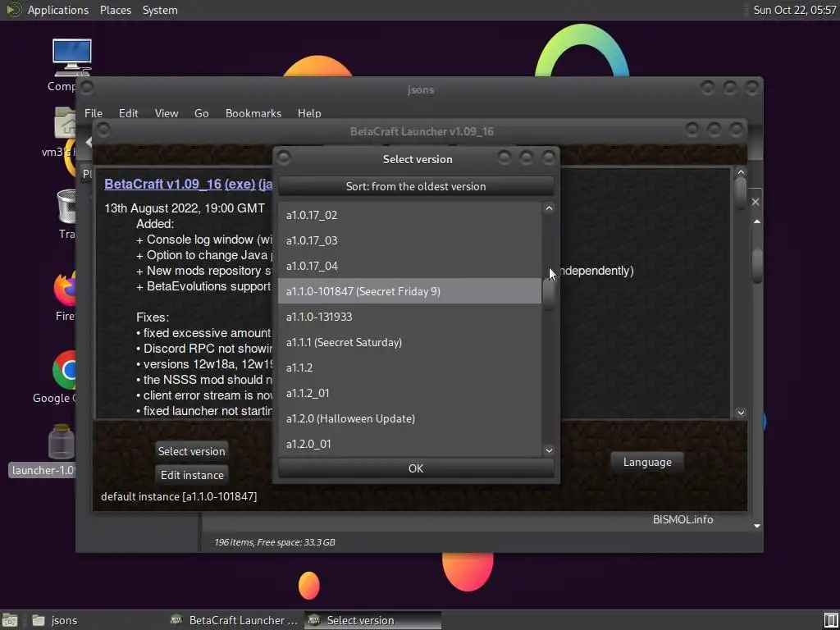Click the Select version launcher button
840x630 pixels.
[191, 451]
